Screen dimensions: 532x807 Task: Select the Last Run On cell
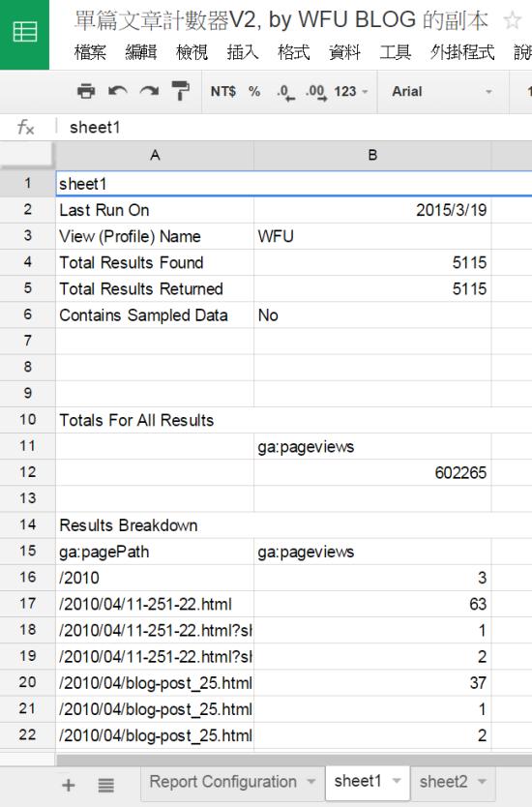coord(155,210)
